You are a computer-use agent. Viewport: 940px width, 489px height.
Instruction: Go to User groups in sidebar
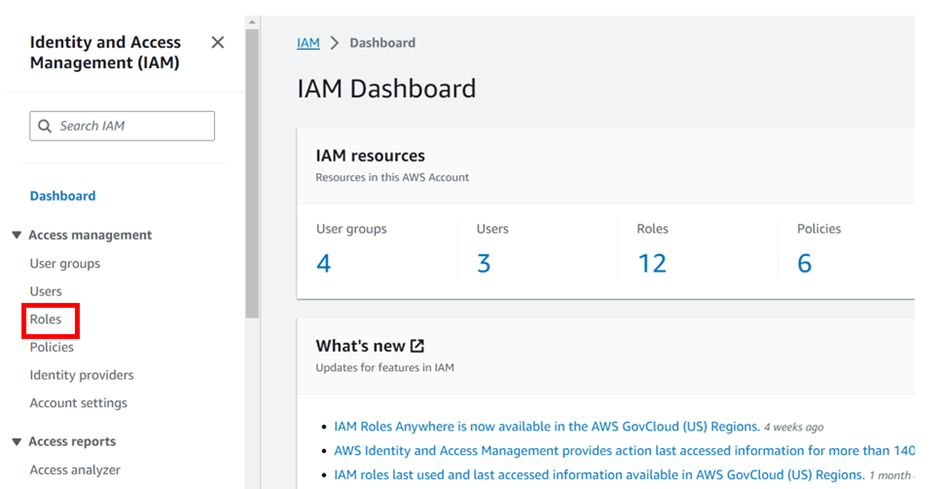tap(65, 264)
